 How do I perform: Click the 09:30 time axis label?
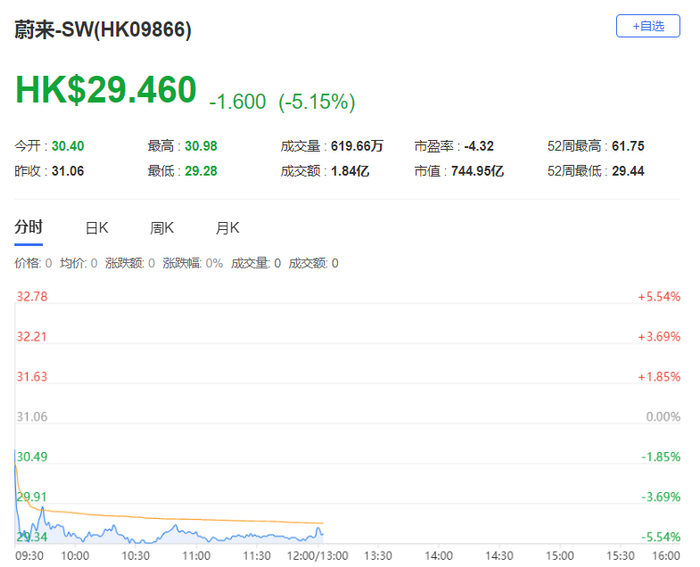[x=29, y=556]
